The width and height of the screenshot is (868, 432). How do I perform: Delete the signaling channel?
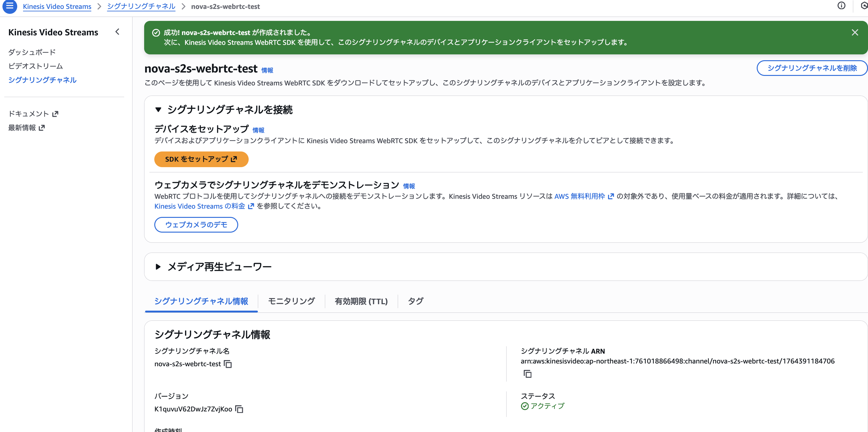(x=812, y=68)
